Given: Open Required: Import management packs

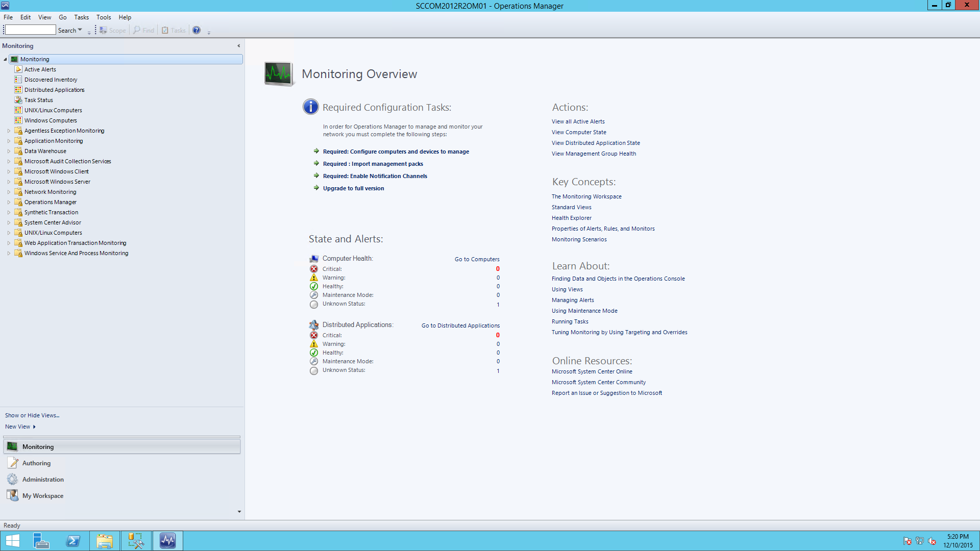Looking at the screenshot, I should tap(373, 163).
